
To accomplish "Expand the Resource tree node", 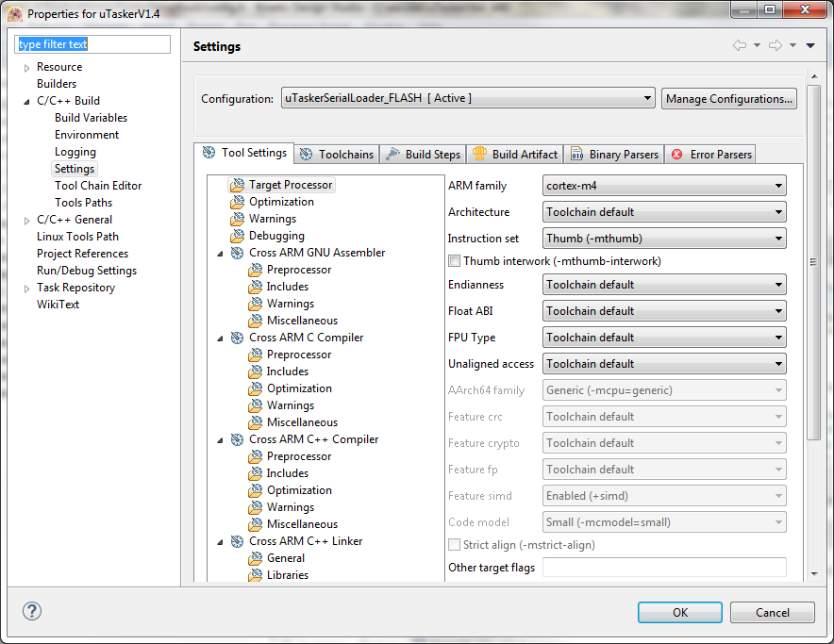I will [26, 68].
